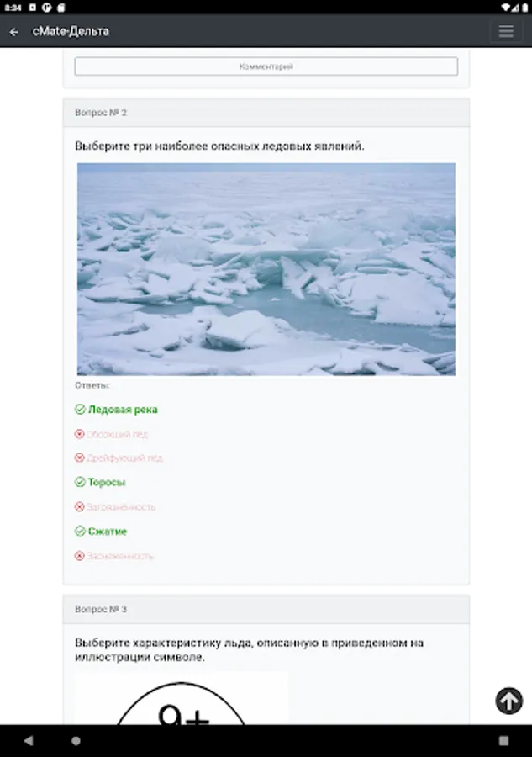Screen dimensions: 532x757
Task: Tap the сМате-Дельта title
Action: 71,31
